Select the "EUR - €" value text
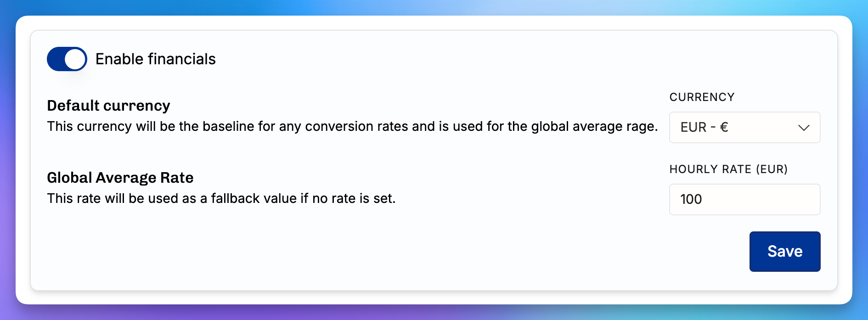The image size is (868, 320). pos(704,127)
